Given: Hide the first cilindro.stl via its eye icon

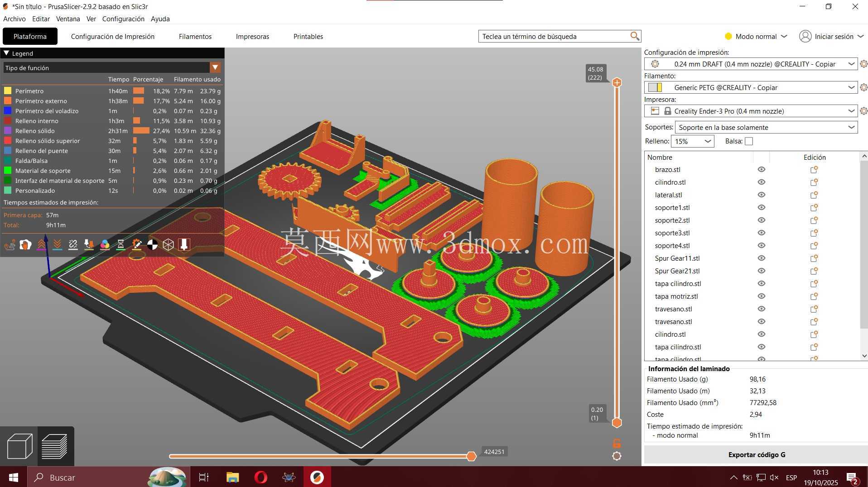Looking at the screenshot, I should [762, 182].
